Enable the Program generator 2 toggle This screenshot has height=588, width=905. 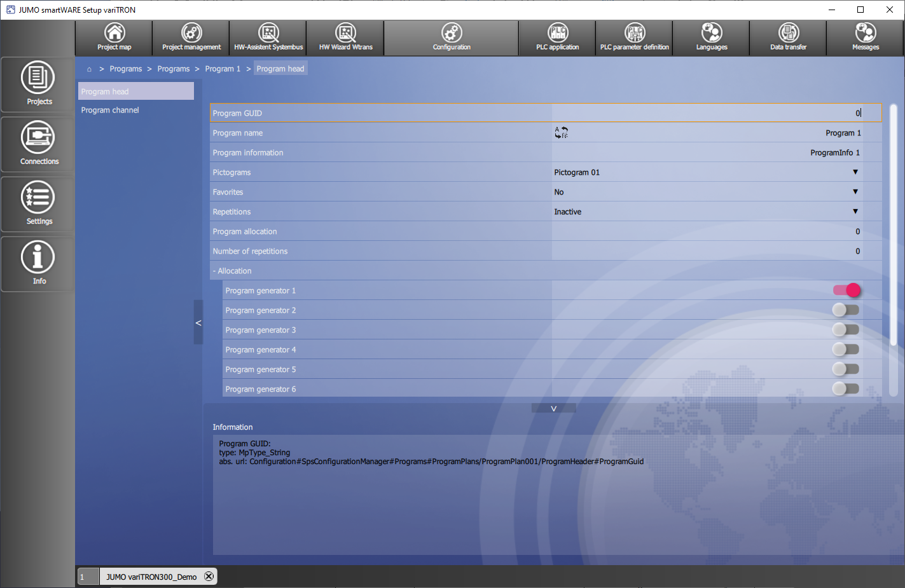click(846, 310)
